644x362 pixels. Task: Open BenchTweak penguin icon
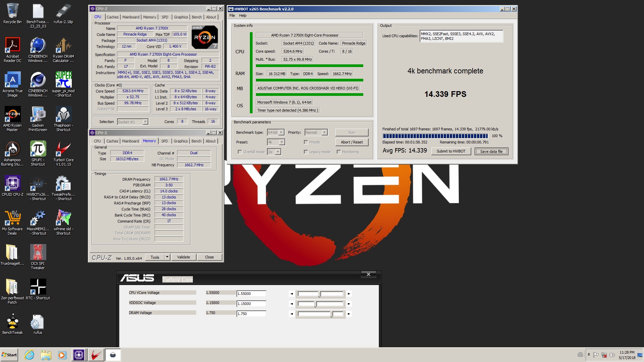pyautogui.click(x=12, y=324)
